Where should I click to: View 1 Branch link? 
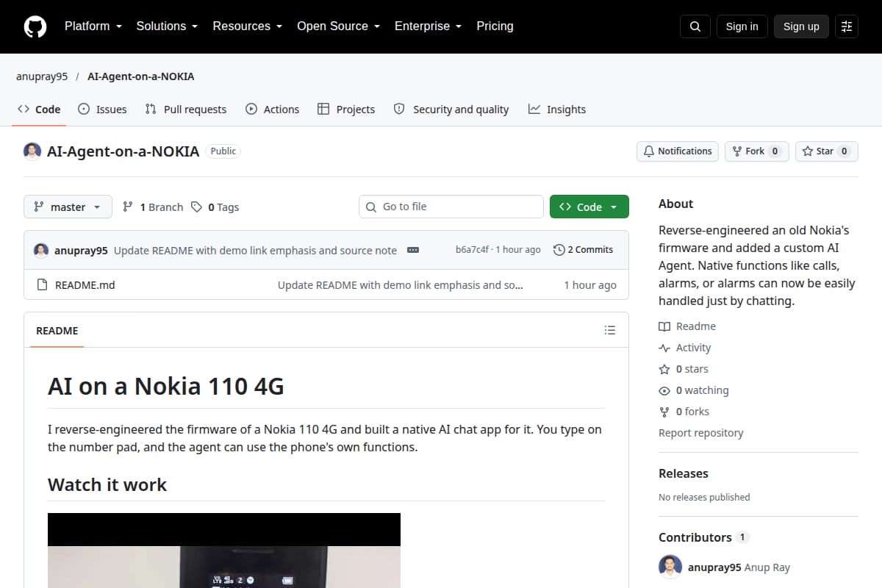(153, 207)
